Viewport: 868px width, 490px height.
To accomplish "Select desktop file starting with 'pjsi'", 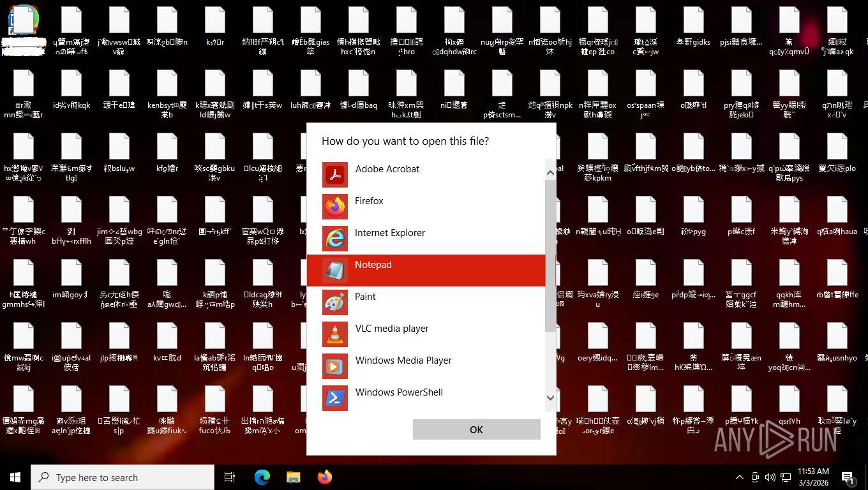I will (x=742, y=26).
